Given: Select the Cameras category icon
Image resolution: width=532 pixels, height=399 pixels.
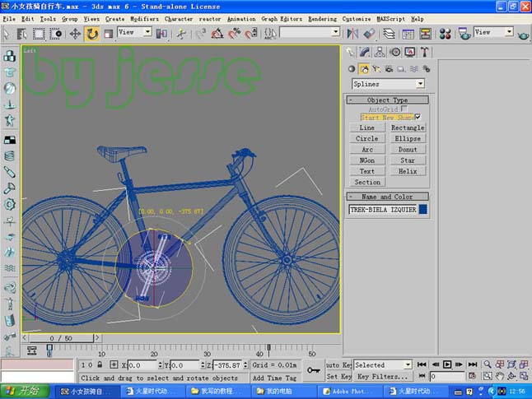Looking at the screenshot, I should pyautogui.click(x=390, y=69).
